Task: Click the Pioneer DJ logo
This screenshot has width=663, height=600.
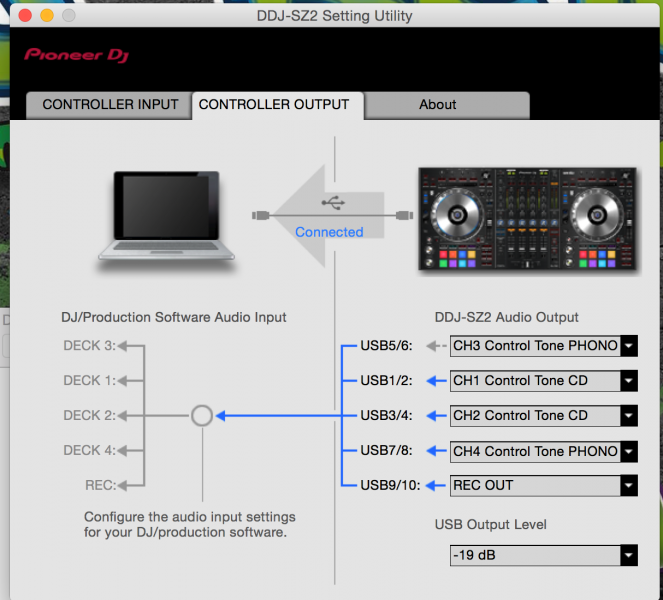Action: pyautogui.click(x=76, y=55)
